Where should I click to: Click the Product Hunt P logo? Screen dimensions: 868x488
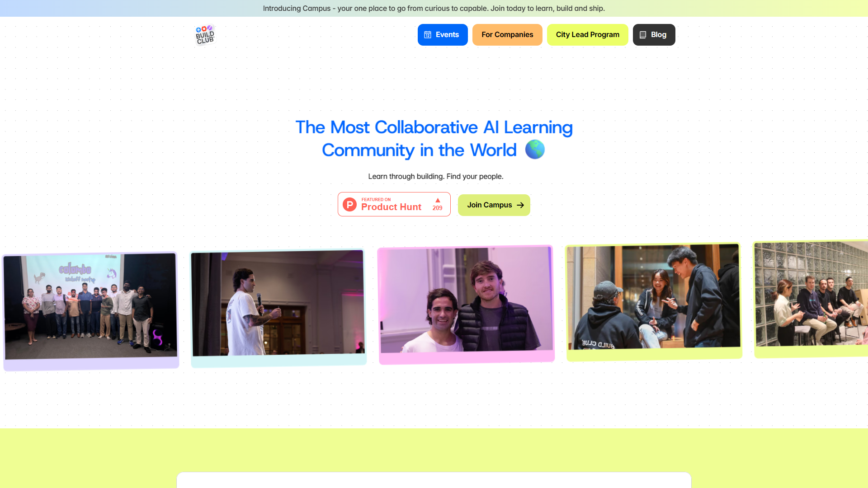[349, 205]
